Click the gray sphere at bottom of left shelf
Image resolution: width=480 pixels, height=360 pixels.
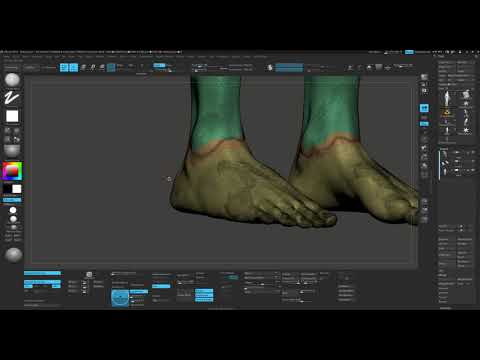tap(13, 255)
